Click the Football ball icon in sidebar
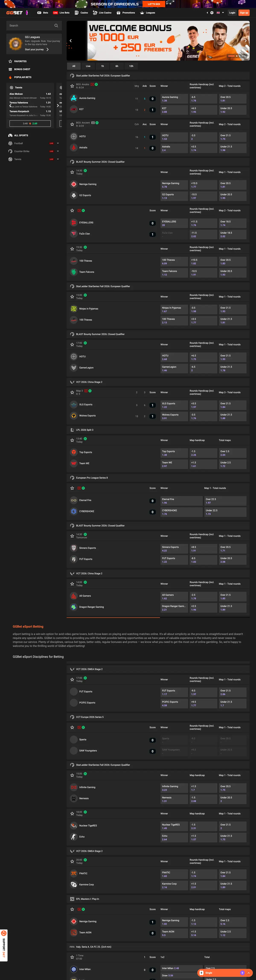 (x=10, y=143)
